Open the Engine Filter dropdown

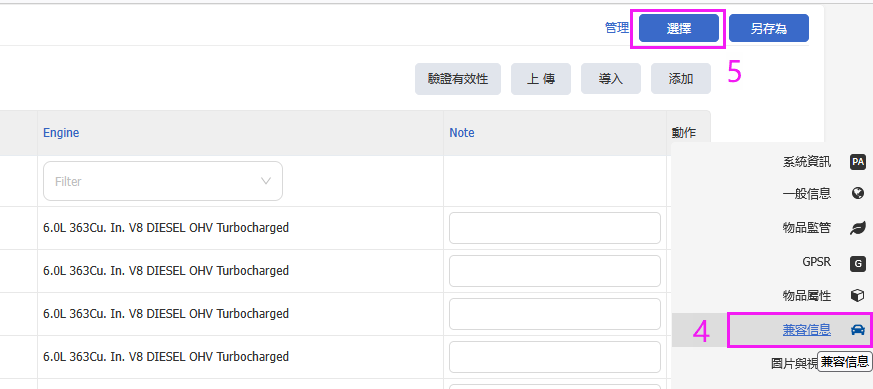click(x=163, y=181)
